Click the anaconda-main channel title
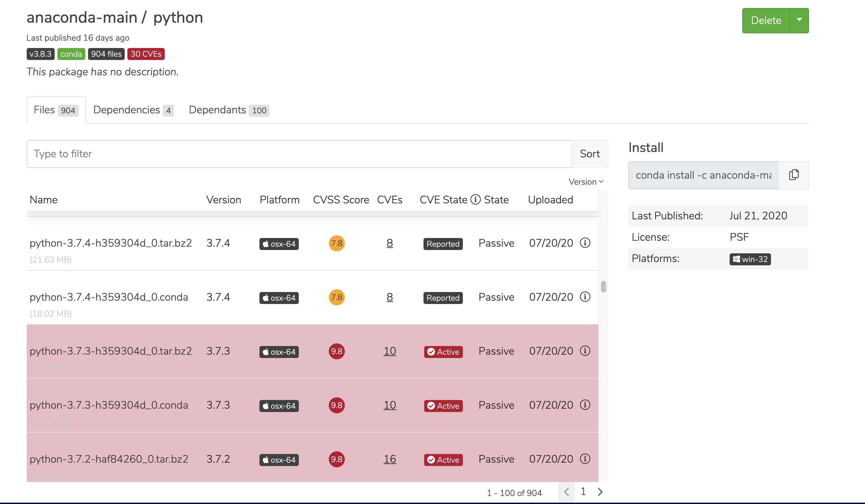Image resolution: width=865 pixels, height=504 pixels. click(x=82, y=17)
